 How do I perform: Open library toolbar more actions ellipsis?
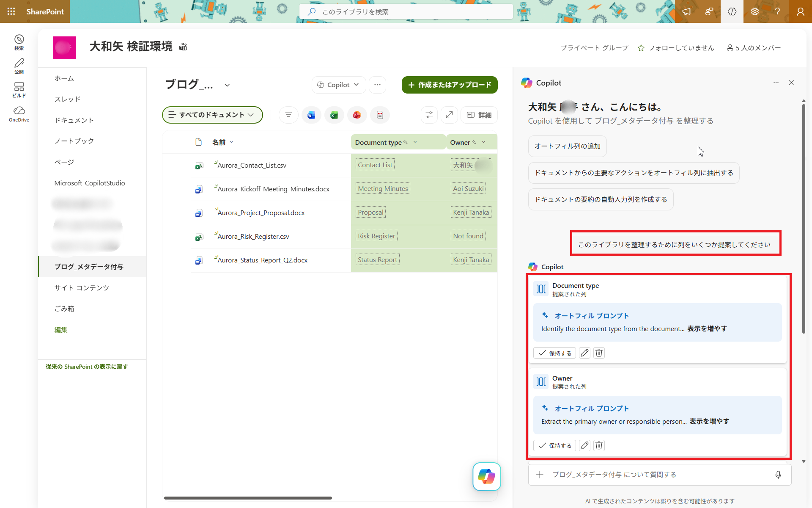[x=377, y=85]
